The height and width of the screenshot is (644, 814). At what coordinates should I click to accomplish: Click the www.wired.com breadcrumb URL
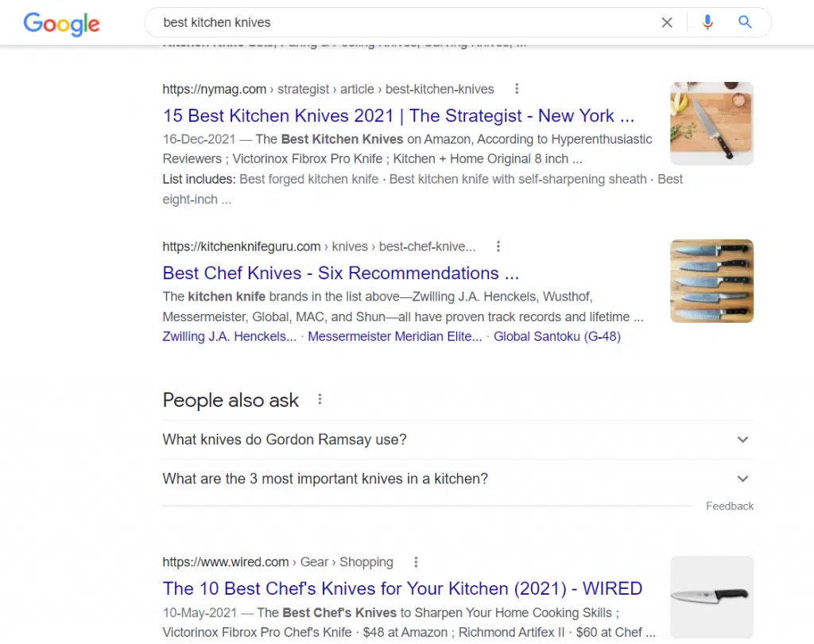[x=277, y=562]
